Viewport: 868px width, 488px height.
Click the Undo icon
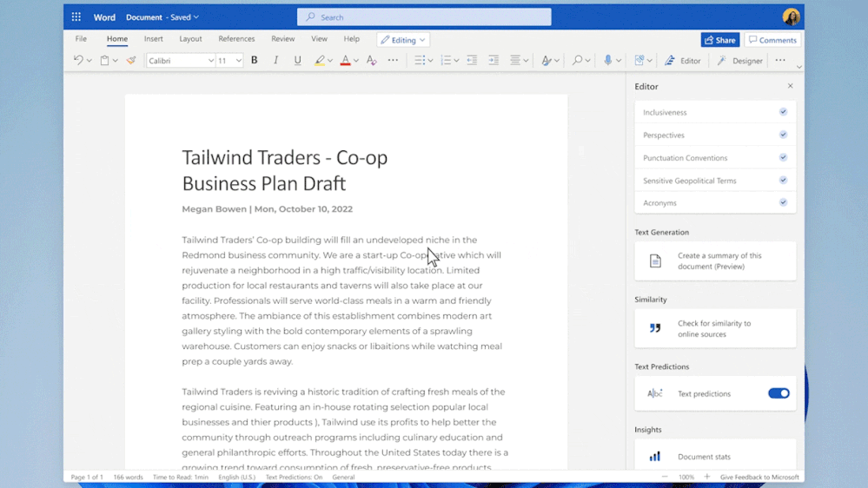[x=78, y=60]
